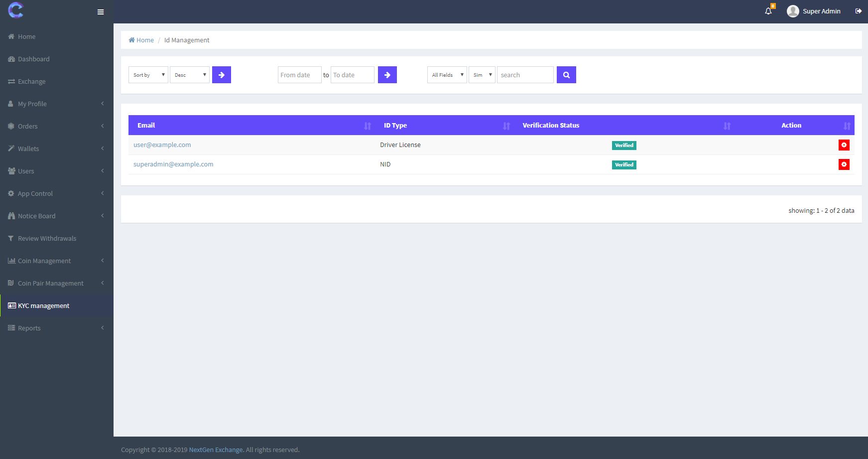Image resolution: width=868 pixels, height=459 pixels.
Task: Open Exchange from the sidebar
Action: pos(57,81)
